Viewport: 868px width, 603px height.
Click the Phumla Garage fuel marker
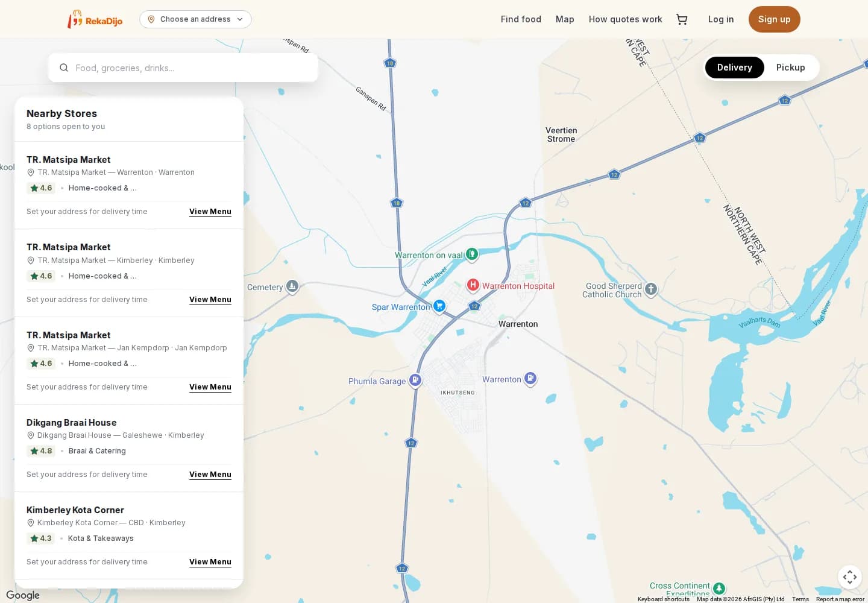tap(415, 380)
